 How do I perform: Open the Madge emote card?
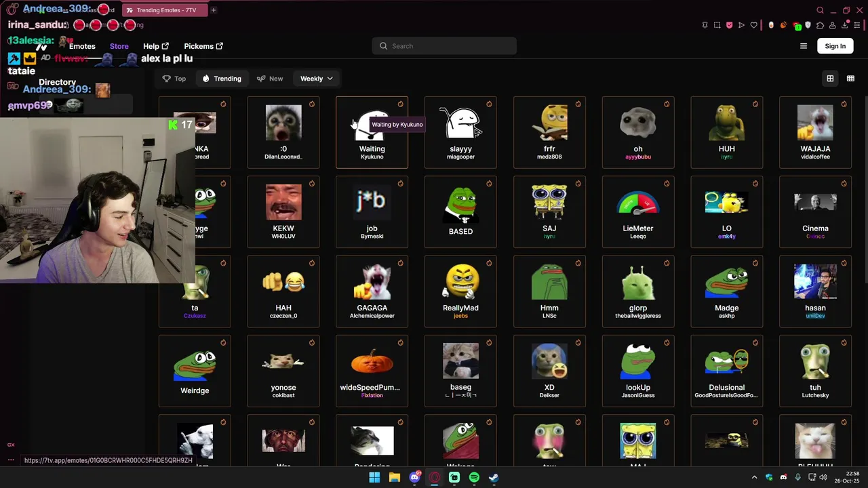pyautogui.click(x=726, y=291)
